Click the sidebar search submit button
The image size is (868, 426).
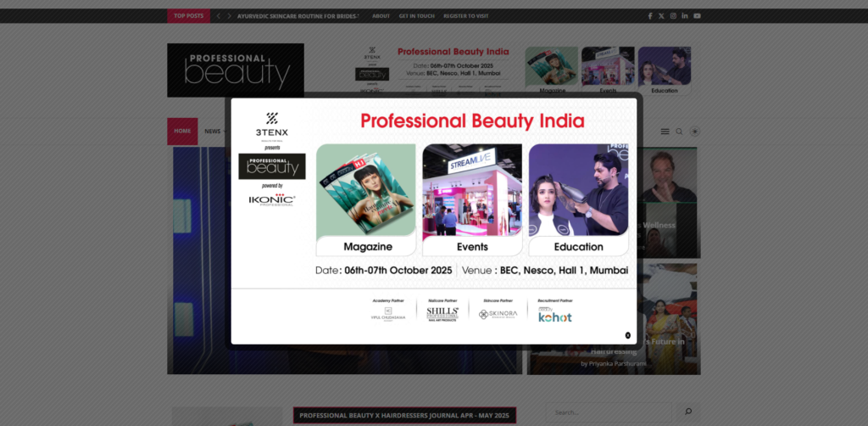[688, 412]
